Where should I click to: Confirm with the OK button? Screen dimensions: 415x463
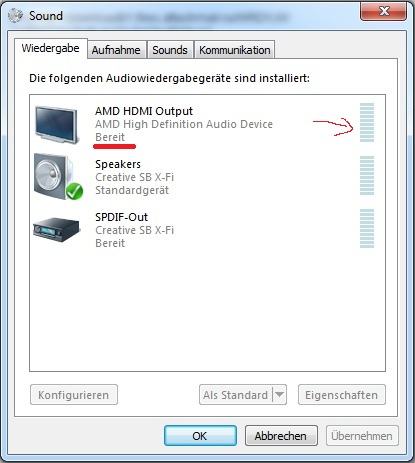tap(200, 436)
